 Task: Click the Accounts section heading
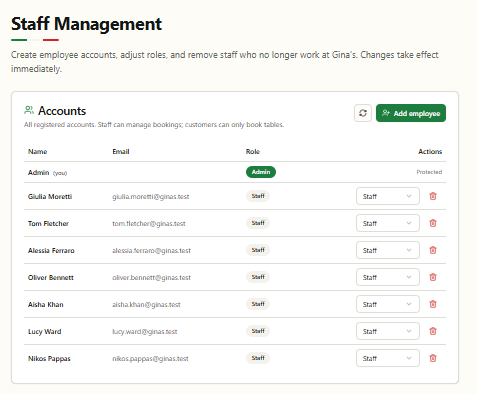(62, 111)
